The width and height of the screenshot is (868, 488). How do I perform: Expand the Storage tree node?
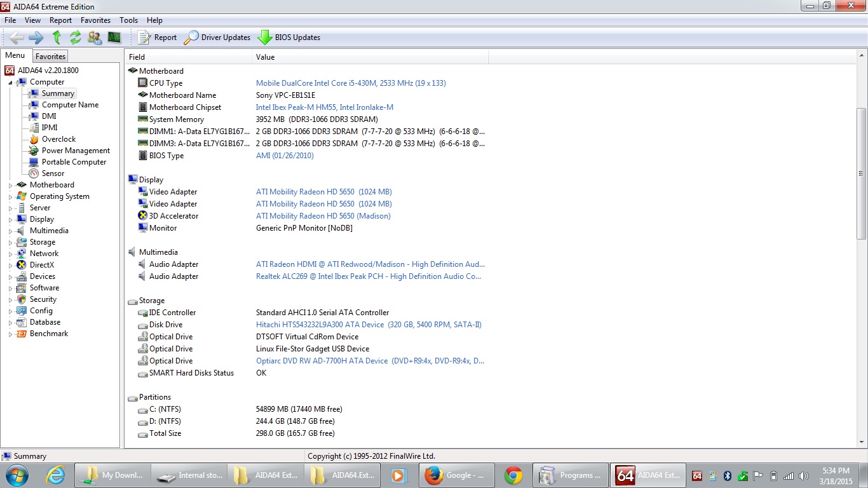(10, 243)
